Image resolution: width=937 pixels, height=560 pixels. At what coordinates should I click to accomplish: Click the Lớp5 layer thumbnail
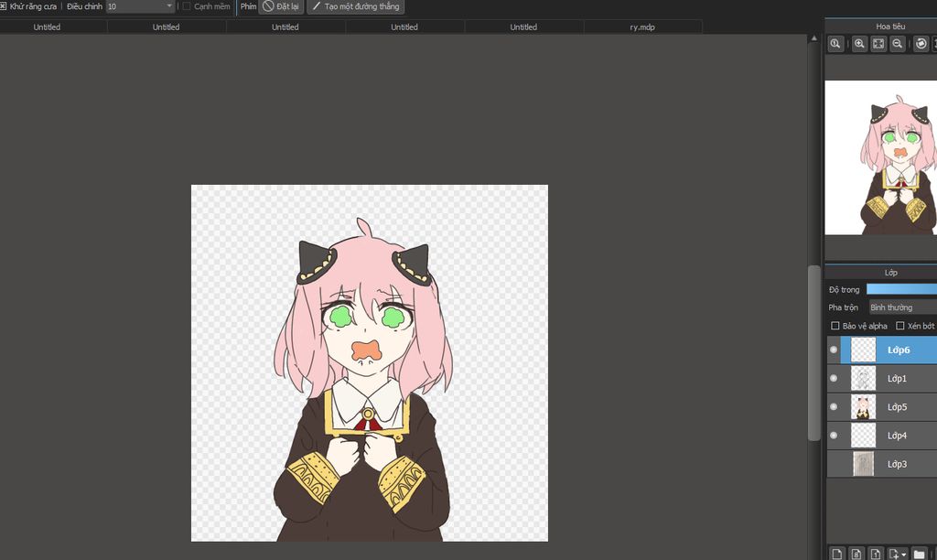pos(863,407)
